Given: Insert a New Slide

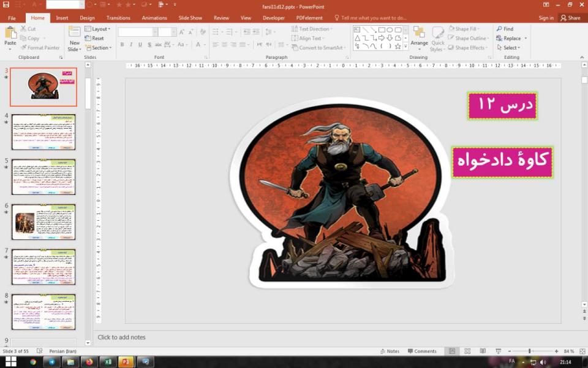Looking at the screenshot, I should click(x=74, y=39).
